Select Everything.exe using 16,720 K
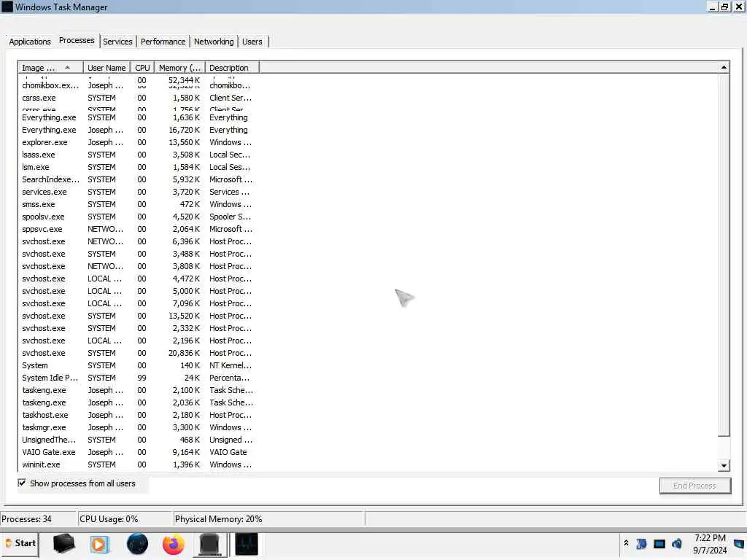The height and width of the screenshot is (560, 747). (x=137, y=130)
